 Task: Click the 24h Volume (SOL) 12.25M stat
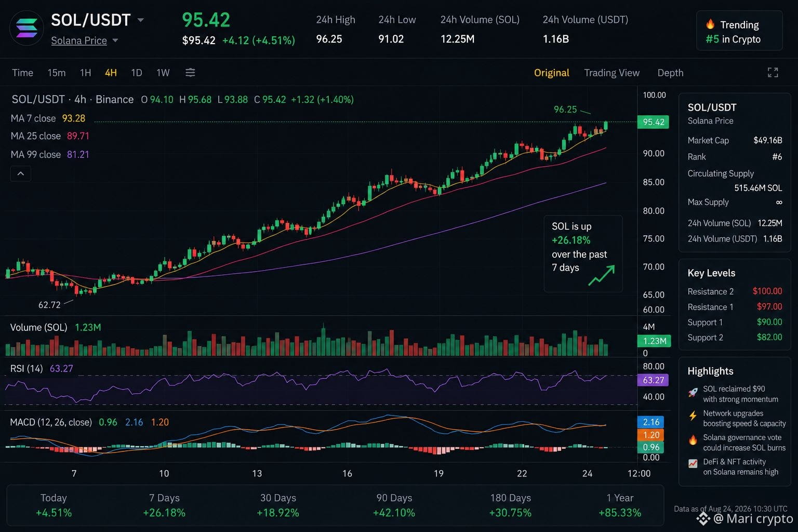(x=480, y=29)
